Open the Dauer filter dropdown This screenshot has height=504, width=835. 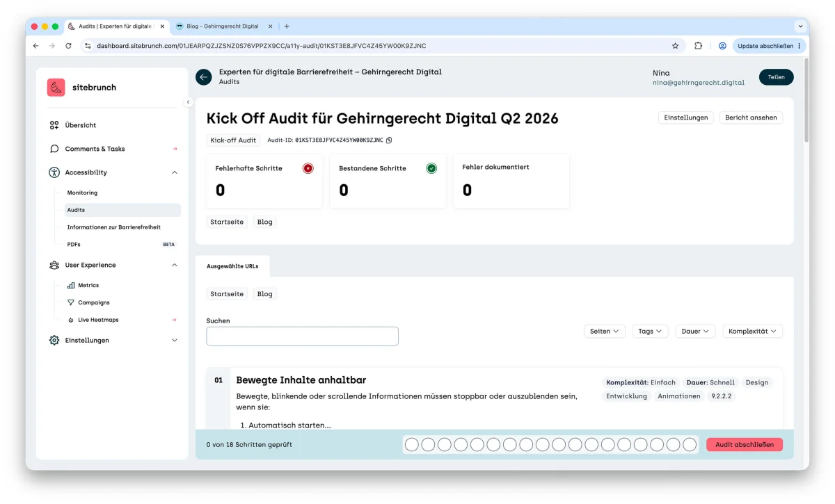tap(695, 332)
